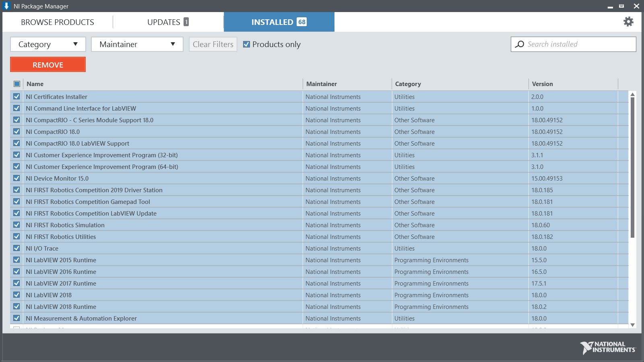Open the Maintainer filter dropdown
This screenshot has width=644, height=362.
(x=137, y=44)
